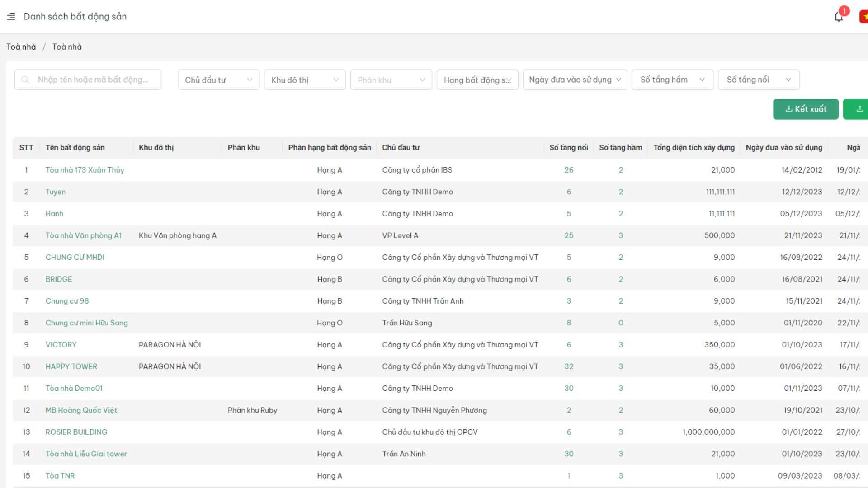Click the Số tầng hầm column header
The width and height of the screenshot is (868, 488).
621,148
